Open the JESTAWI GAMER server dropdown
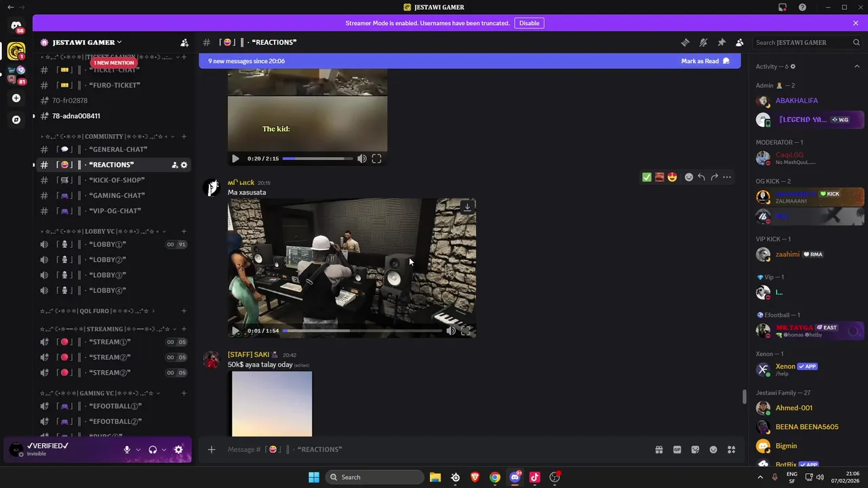This screenshot has height=488, width=868. (88, 42)
